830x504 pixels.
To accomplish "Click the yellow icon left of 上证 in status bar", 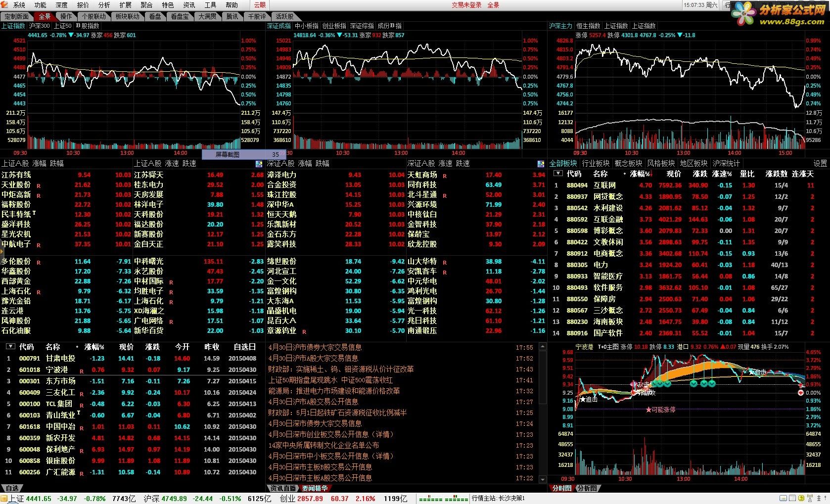I will (x=4, y=499).
